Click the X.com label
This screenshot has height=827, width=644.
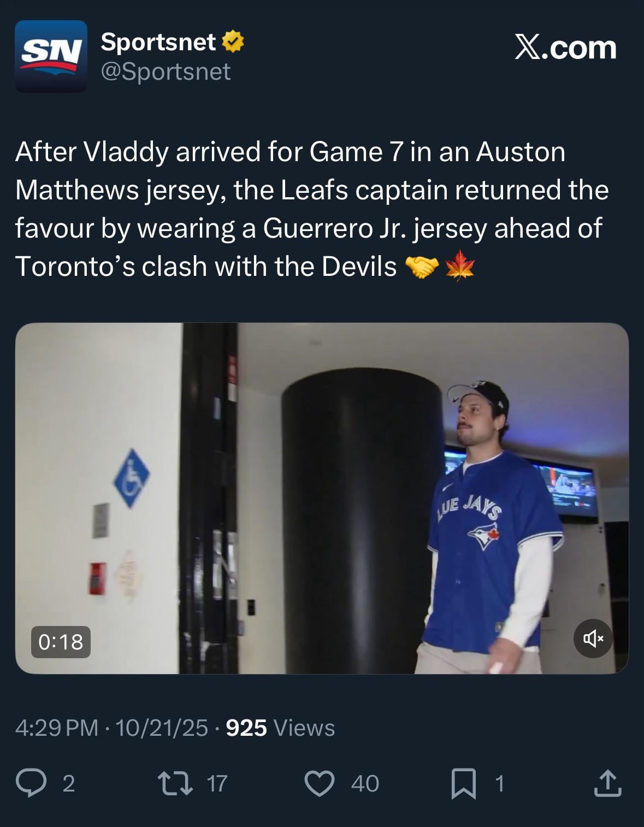(565, 48)
